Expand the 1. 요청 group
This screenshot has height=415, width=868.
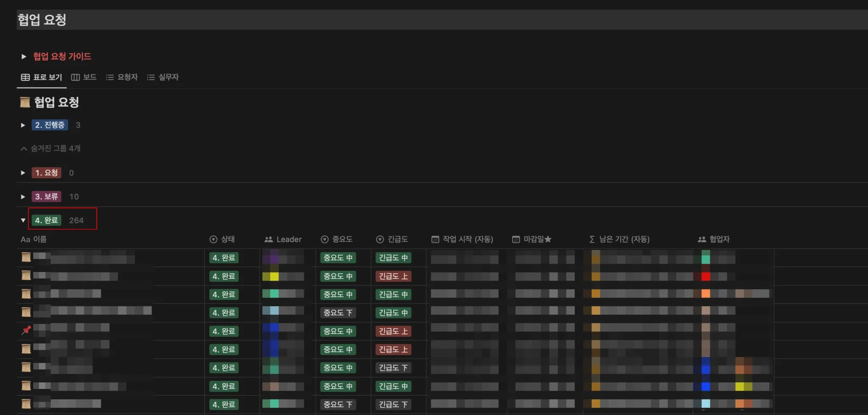[23, 173]
